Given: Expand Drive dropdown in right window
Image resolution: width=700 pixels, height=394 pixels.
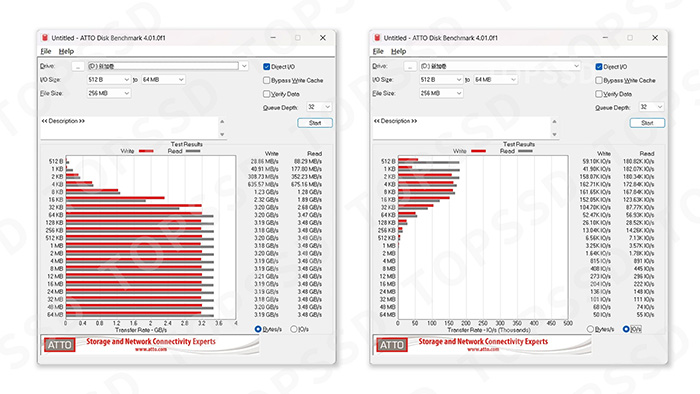Looking at the screenshot, I should [576, 66].
